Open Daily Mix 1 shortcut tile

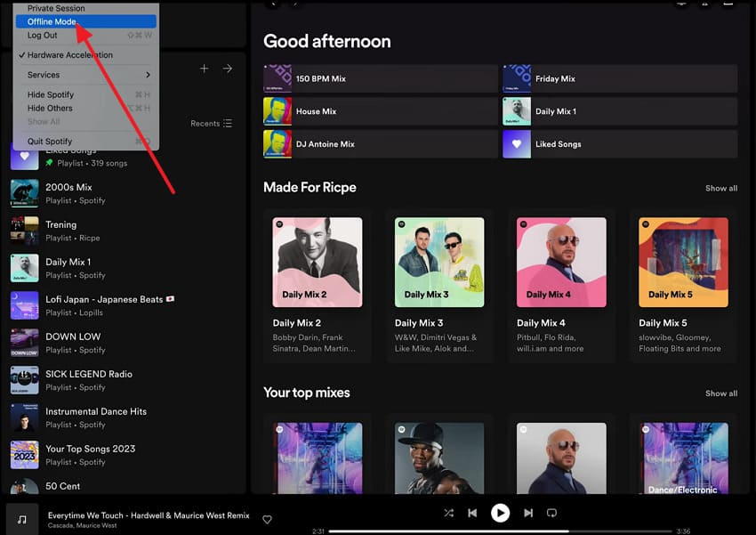pos(620,111)
